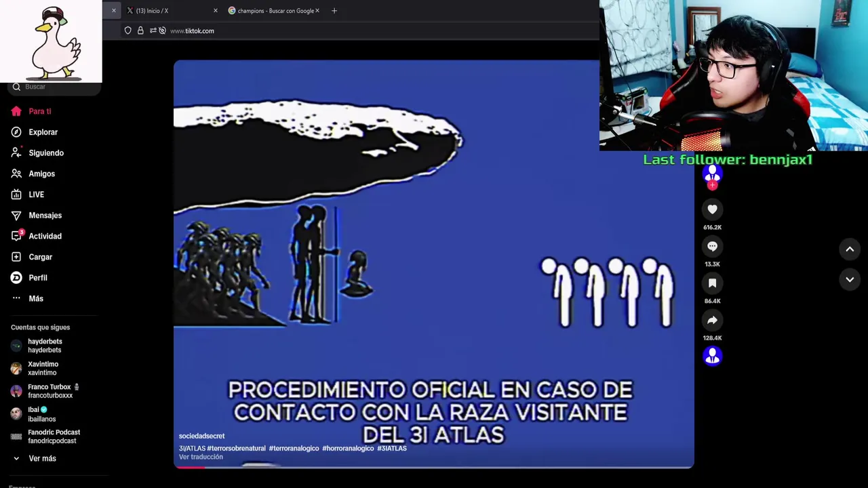868x488 pixels.
Task: Open hayderbets account
Action: click(x=45, y=346)
